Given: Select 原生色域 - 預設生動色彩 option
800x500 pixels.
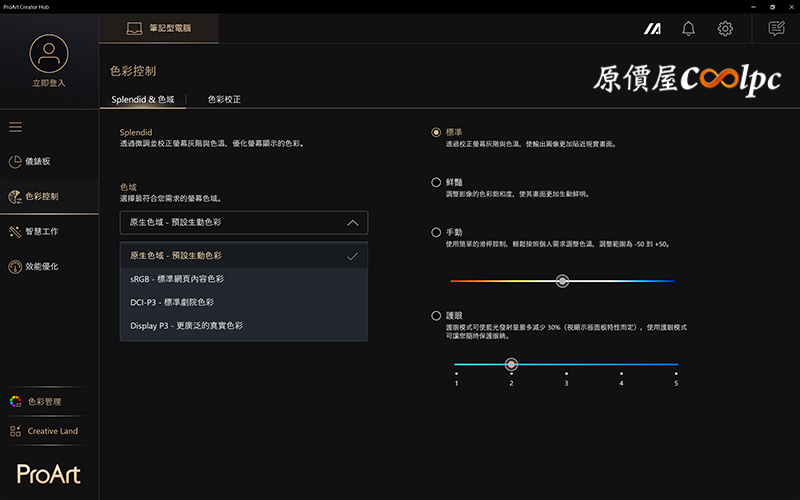Looking at the screenshot, I should click(x=244, y=256).
